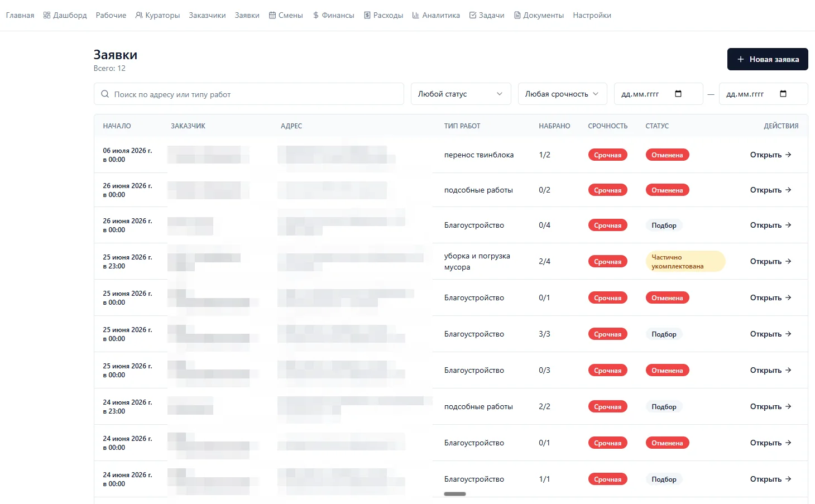815x504 pixels.
Task: Click the horizontal scrollbar under the table
Action: click(x=455, y=494)
